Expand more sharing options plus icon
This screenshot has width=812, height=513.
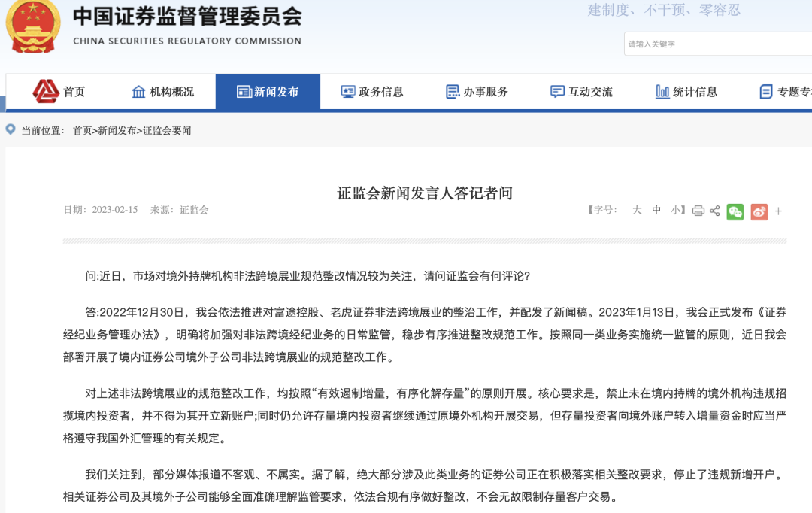coord(778,211)
